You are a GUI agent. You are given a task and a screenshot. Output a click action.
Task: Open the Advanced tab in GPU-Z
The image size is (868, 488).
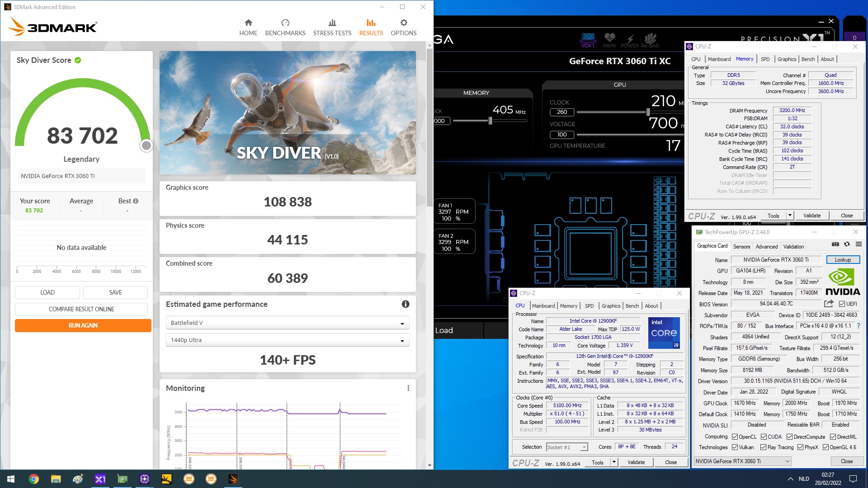767,247
